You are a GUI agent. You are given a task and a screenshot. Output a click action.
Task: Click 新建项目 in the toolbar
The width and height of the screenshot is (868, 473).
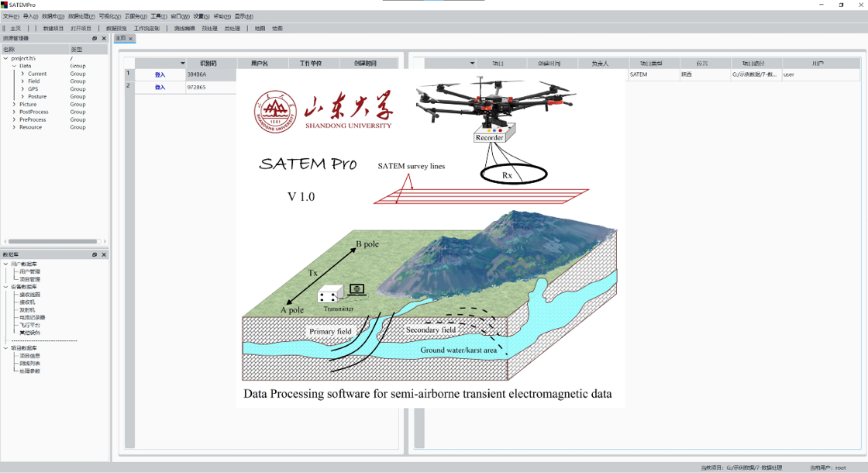click(53, 29)
